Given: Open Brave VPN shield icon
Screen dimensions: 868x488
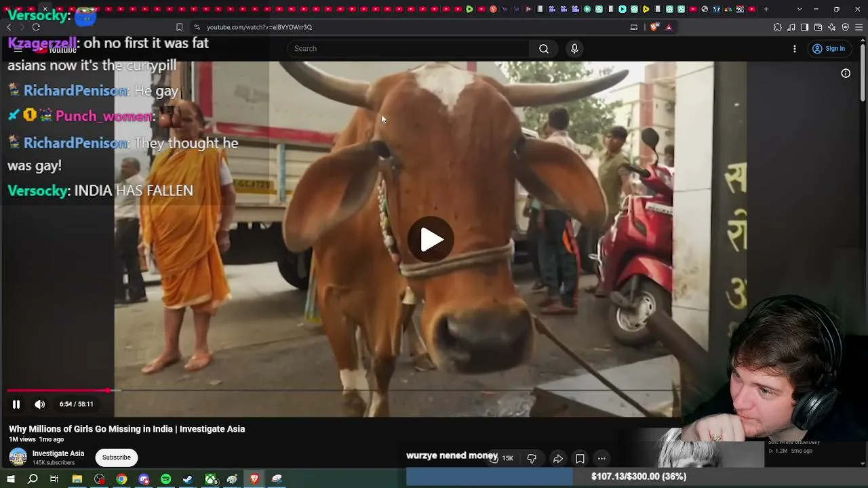Looking at the screenshot, I should tap(846, 27).
